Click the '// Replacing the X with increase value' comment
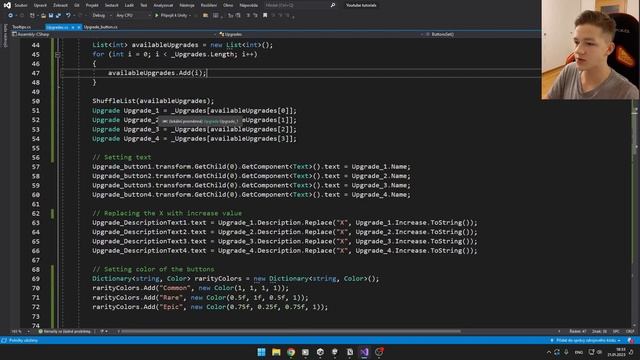 point(167,213)
